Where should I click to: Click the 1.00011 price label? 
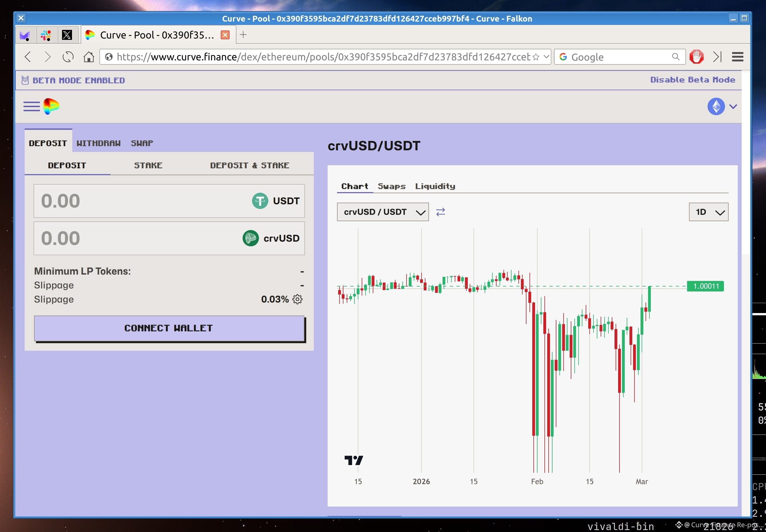click(x=706, y=286)
